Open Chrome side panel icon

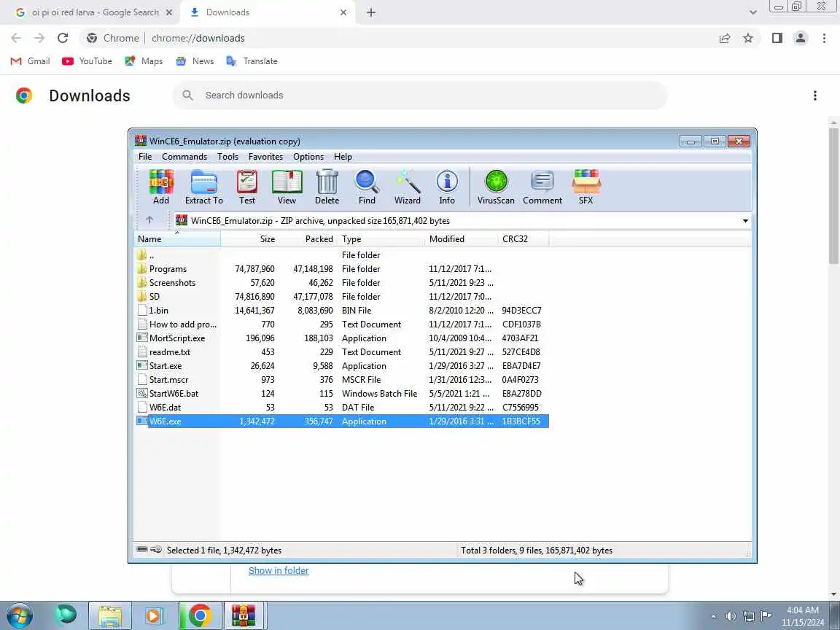(777, 38)
